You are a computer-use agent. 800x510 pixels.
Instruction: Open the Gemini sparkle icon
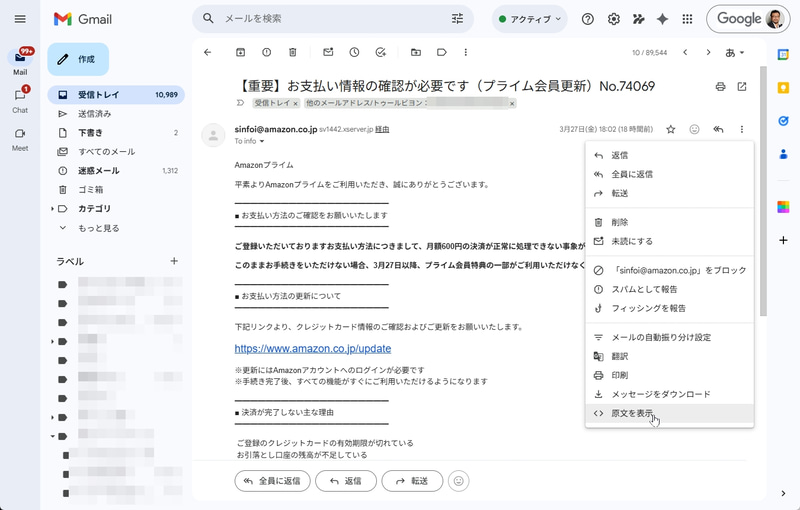(x=662, y=19)
